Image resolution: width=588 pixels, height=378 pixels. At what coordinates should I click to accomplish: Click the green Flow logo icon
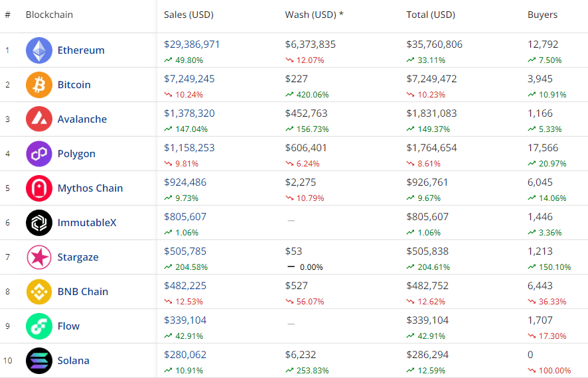coord(38,326)
